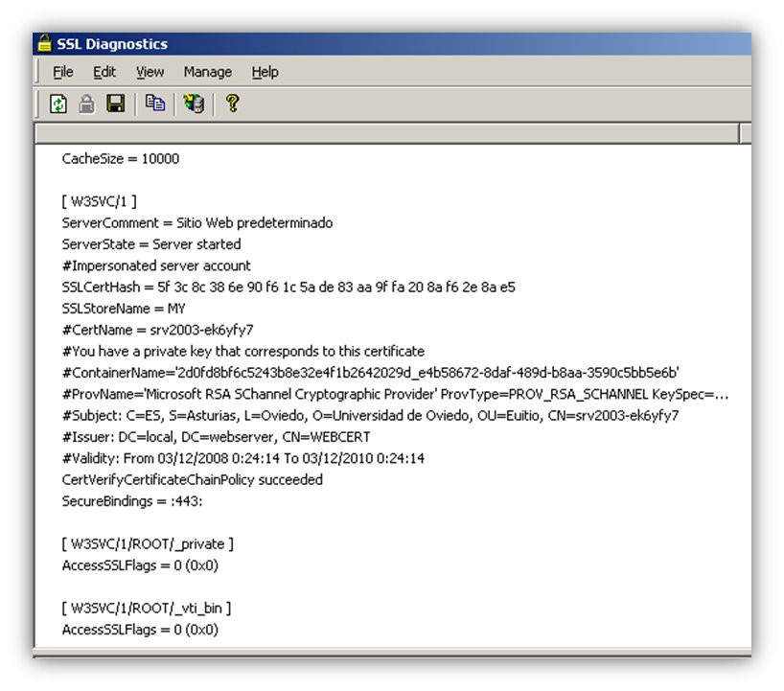
Task: Click the 'ServerComment = Sitio Web predeterminado' line
Action: point(197,223)
